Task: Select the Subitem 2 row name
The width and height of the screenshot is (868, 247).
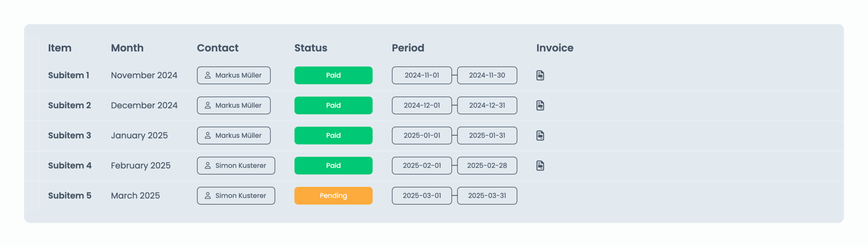Action: pos(69,105)
